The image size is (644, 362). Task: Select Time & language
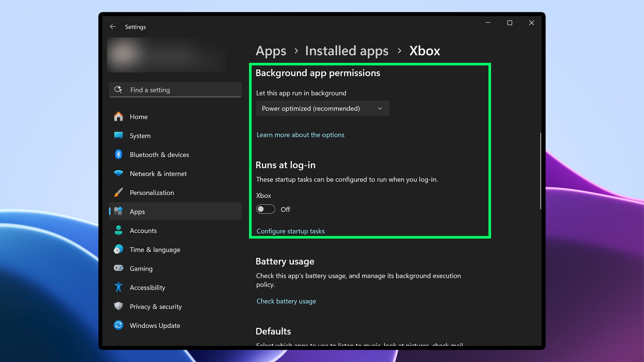tap(175, 250)
